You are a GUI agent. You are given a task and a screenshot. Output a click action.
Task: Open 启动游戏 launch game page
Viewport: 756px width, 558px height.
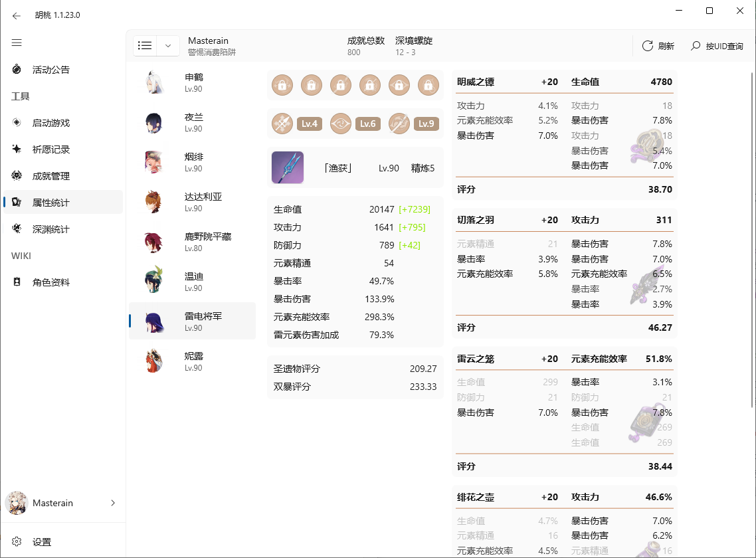(x=50, y=123)
